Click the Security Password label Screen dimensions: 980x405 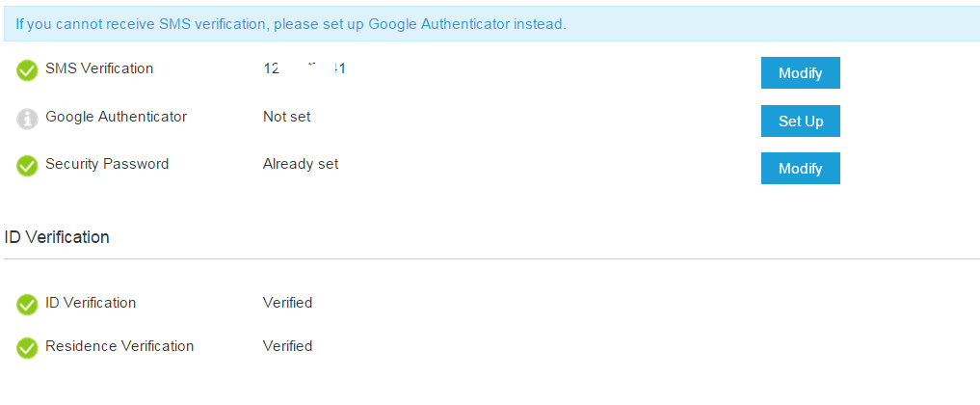pyautogui.click(x=107, y=164)
